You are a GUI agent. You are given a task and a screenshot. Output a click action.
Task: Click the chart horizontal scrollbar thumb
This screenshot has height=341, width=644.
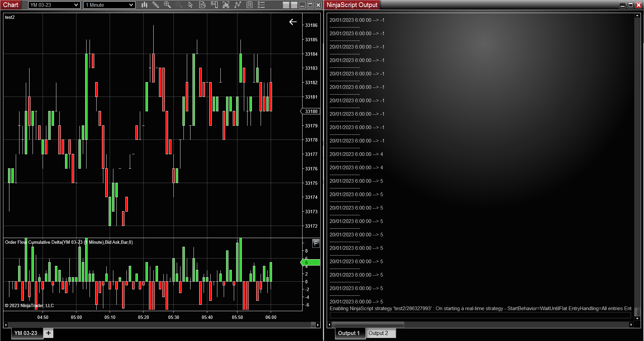[313, 325]
